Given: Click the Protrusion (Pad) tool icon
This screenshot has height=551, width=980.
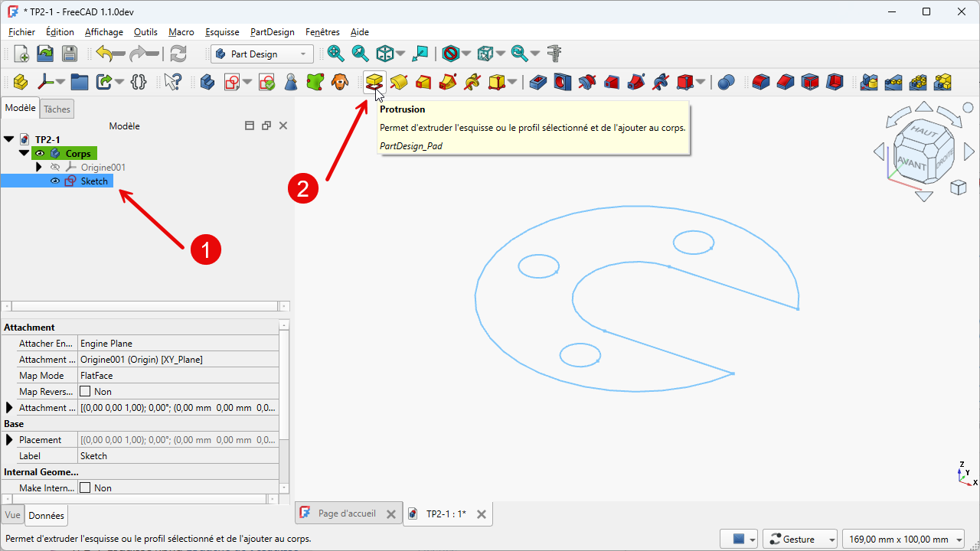Looking at the screenshot, I should [x=374, y=81].
